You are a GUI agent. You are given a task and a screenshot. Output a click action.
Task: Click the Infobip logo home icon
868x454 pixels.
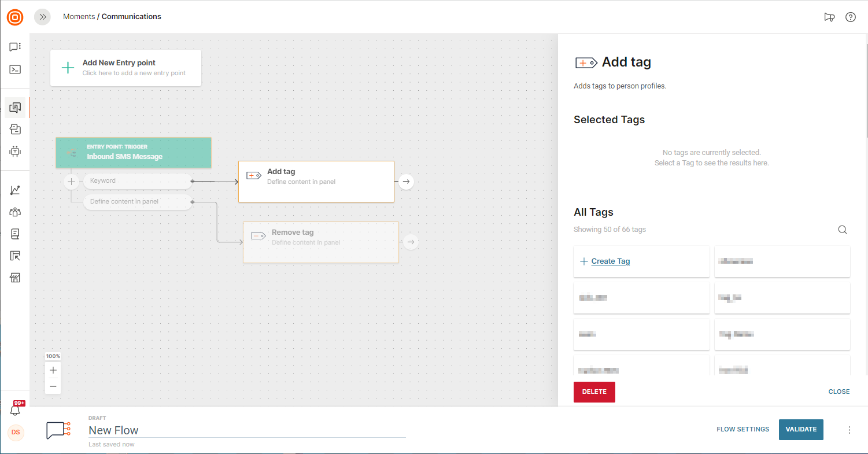15,17
